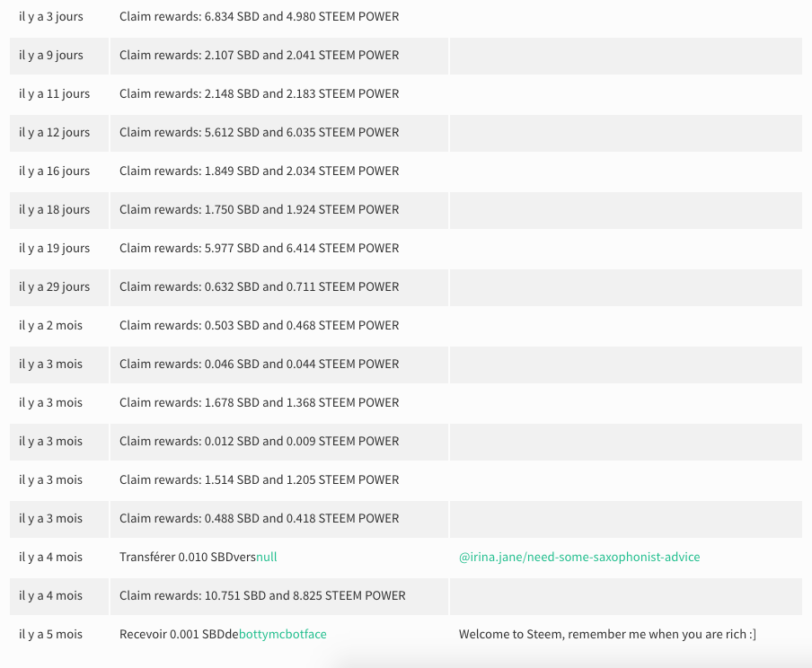Select the 1.514 SBD claim rewards entry
Viewport: 812px width, 668px height.
pos(259,479)
